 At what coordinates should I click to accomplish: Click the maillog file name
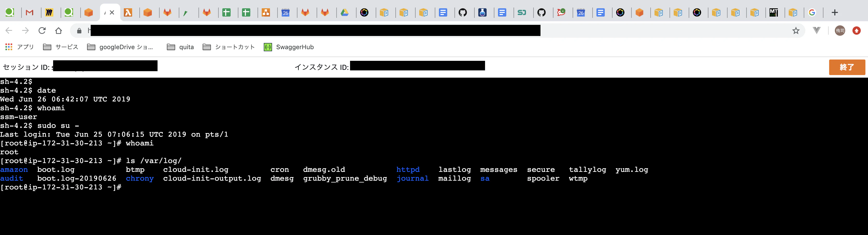[454, 178]
